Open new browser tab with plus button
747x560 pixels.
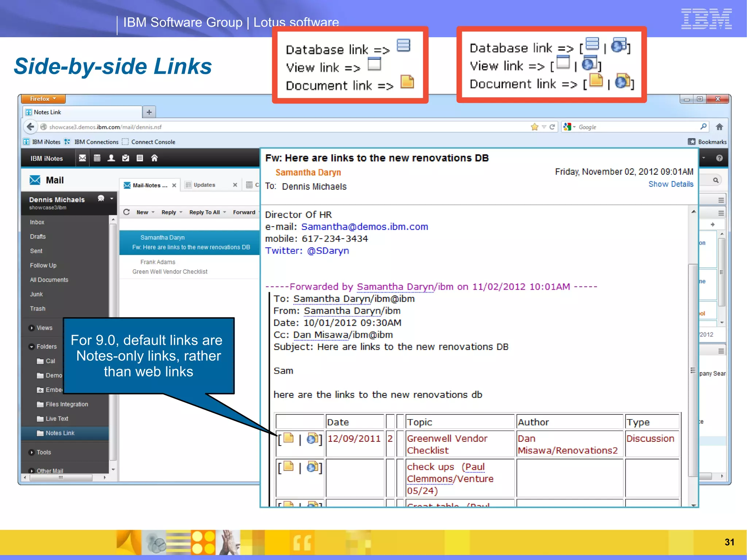coord(149,112)
